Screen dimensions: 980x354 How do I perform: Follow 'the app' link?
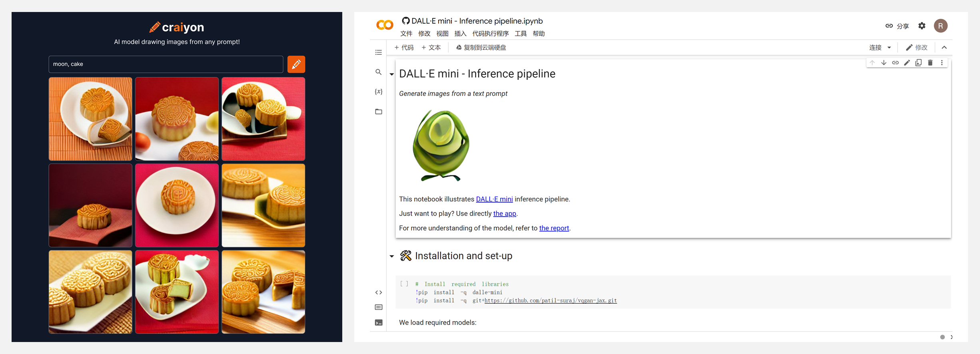[505, 213]
